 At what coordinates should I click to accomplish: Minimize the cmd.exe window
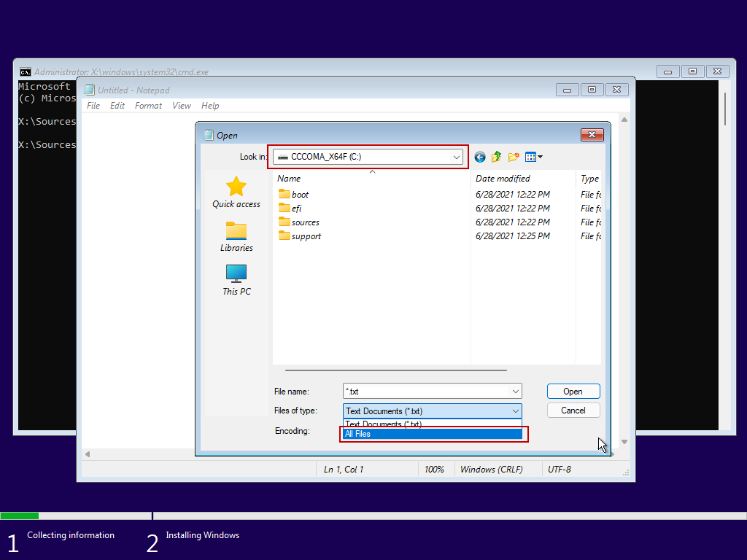click(x=668, y=71)
